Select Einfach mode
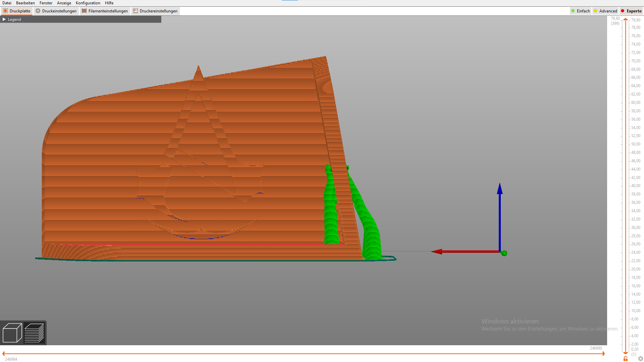Screen dimensions: 644x362 tap(581, 11)
